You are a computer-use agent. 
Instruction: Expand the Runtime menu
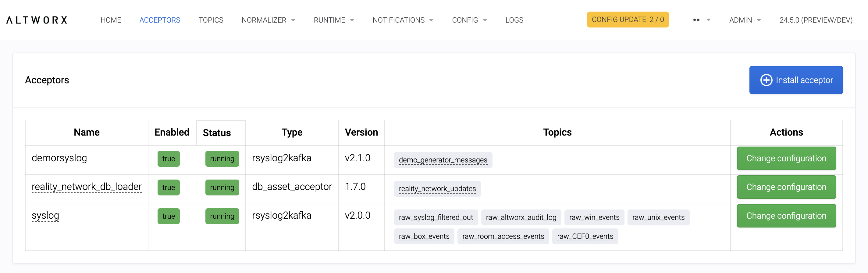(334, 20)
